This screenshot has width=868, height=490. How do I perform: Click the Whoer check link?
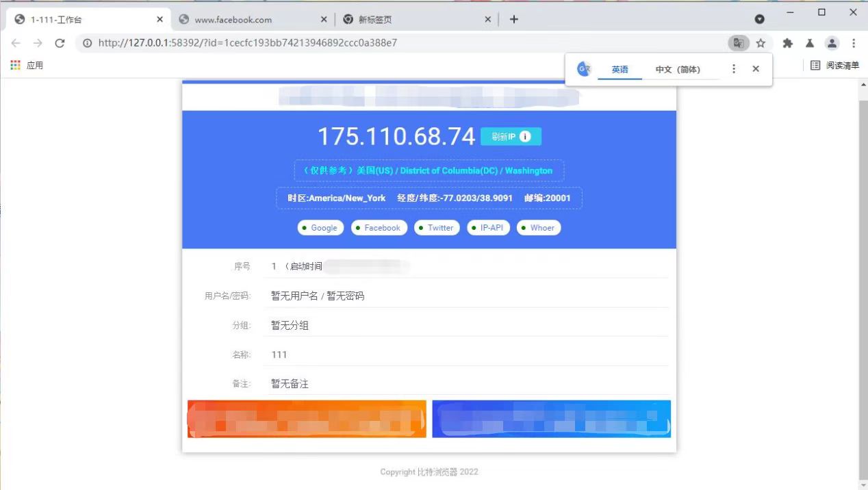point(538,228)
